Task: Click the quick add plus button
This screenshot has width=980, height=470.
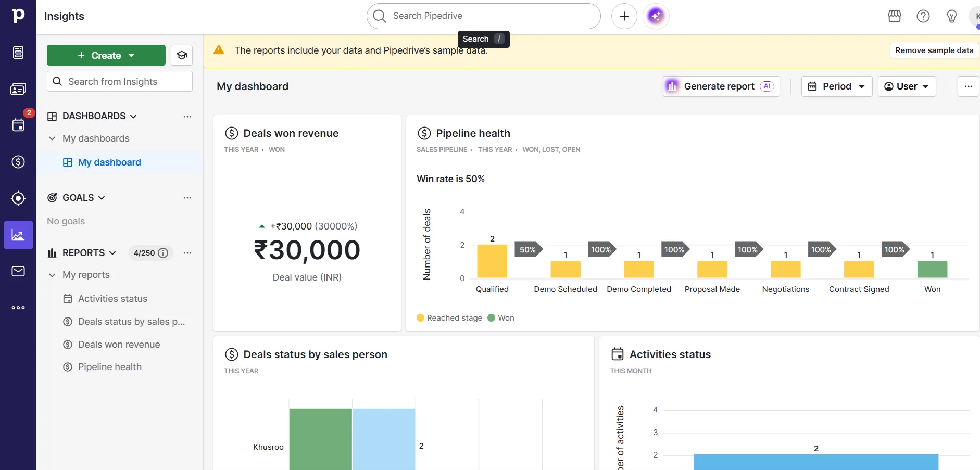Action: coord(624,16)
